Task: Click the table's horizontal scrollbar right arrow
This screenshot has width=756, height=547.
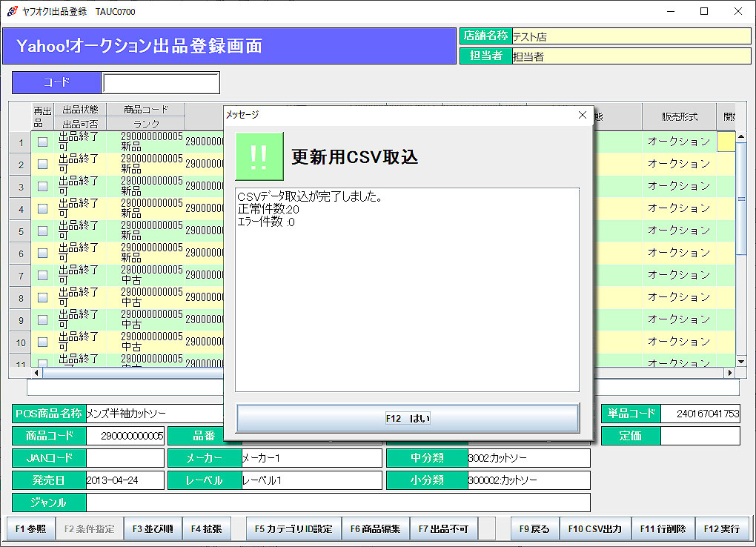Action: click(729, 373)
